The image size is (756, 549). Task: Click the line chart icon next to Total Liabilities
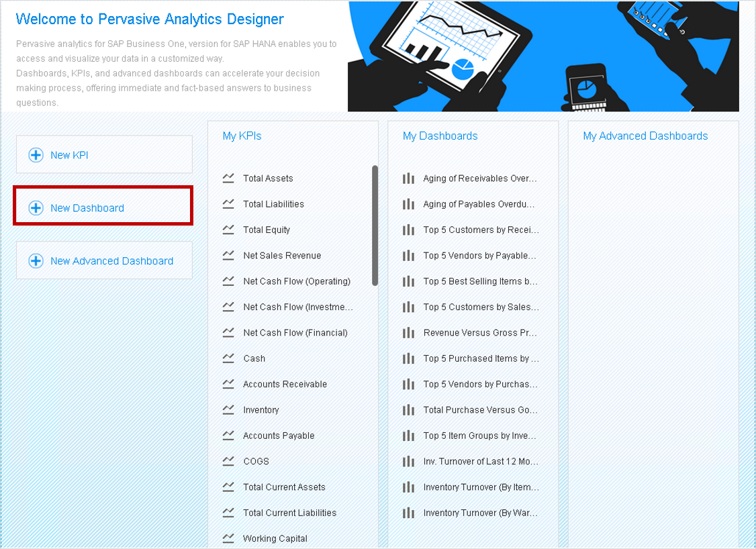228,204
